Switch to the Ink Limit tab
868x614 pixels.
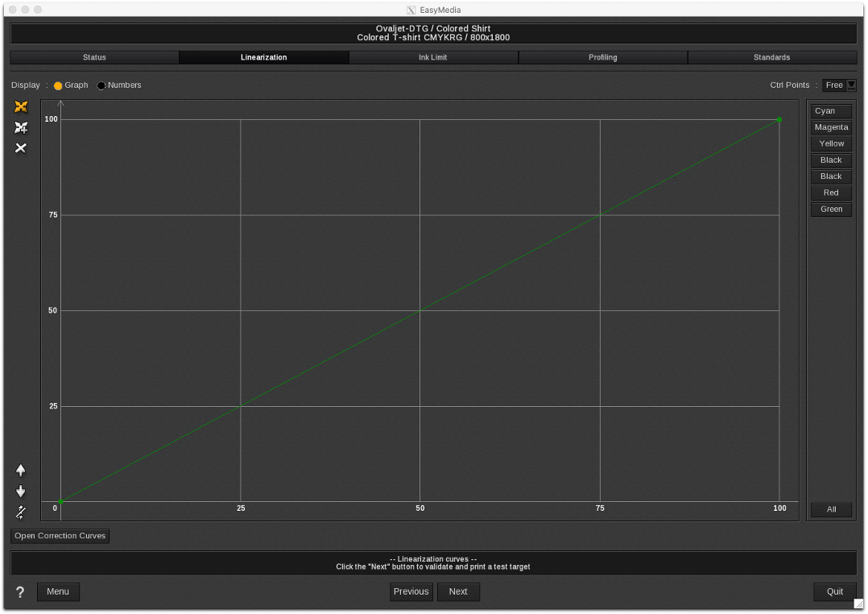pyautogui.click(x=433, y=57)
